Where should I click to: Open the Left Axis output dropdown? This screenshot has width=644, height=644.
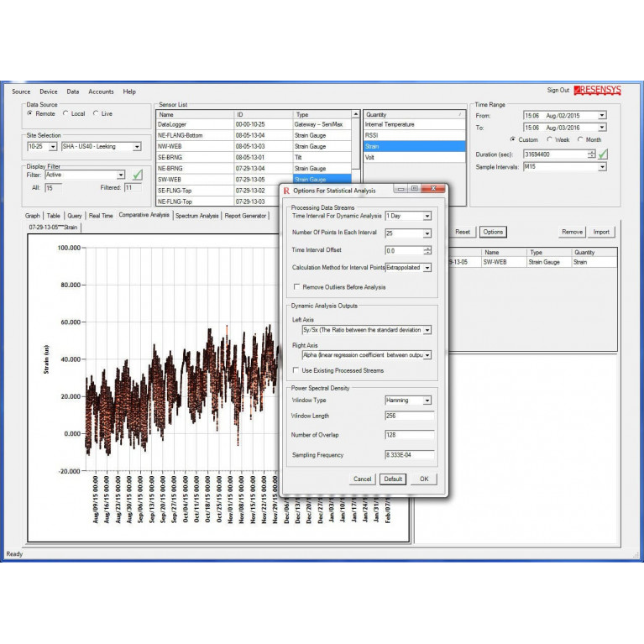pos(427,332)
